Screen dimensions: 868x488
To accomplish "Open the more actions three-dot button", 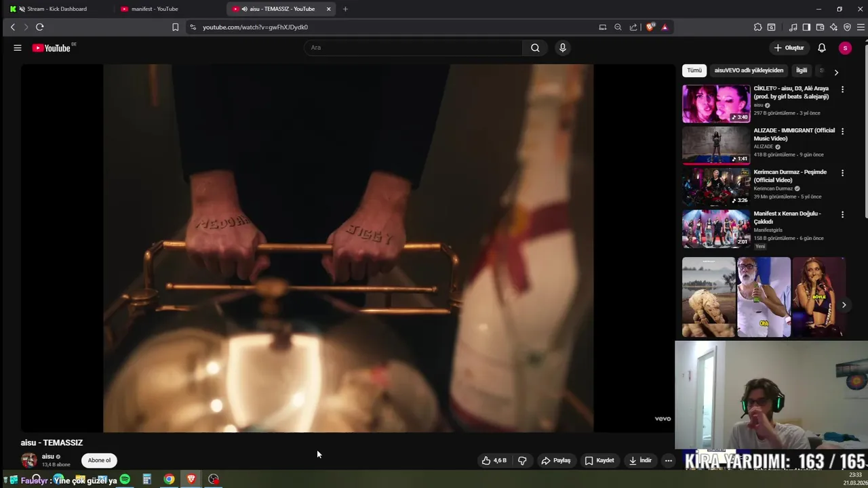I will (x=668, y=461).
